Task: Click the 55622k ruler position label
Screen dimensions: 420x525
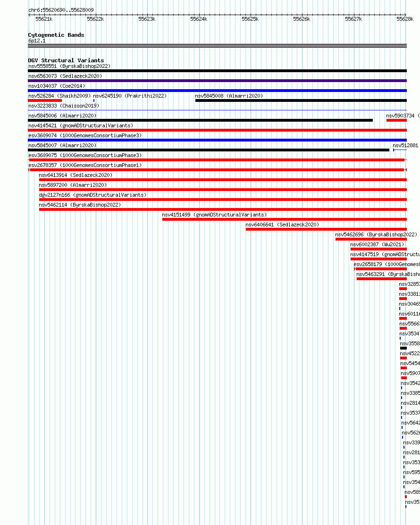Action: coord(95,19)
